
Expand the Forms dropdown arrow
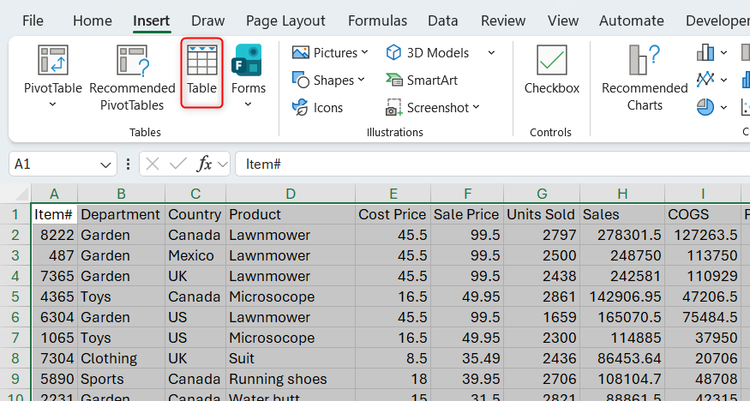point(248,104)
